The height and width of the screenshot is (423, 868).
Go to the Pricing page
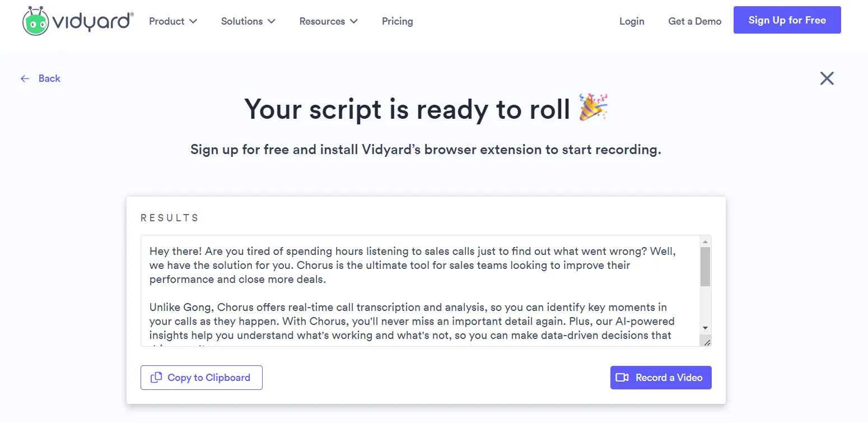tap(397, 21)
